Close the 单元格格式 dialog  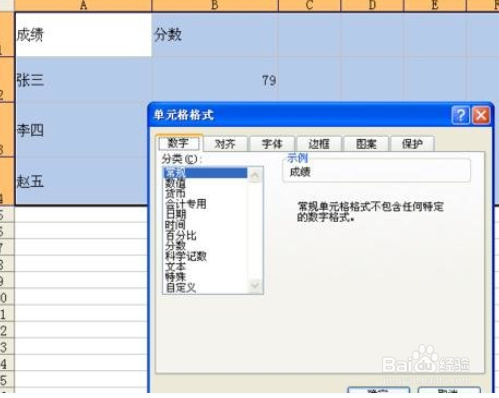(x=481, y=115)
